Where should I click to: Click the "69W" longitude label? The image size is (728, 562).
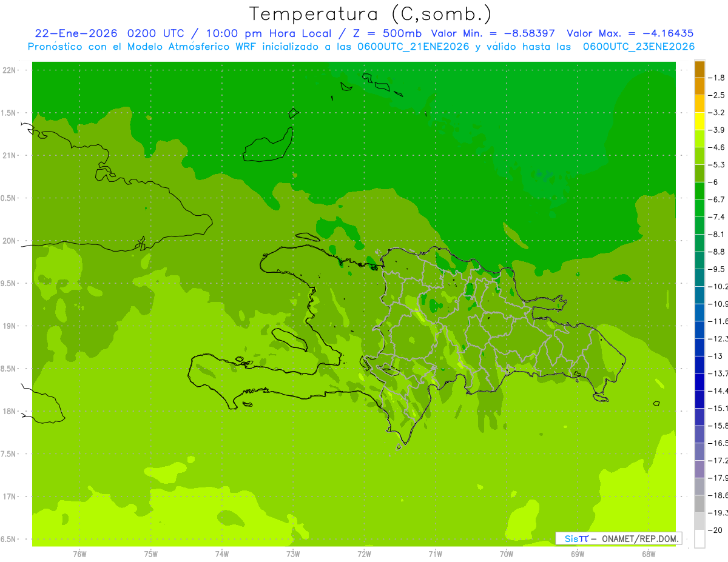point(578,554)
